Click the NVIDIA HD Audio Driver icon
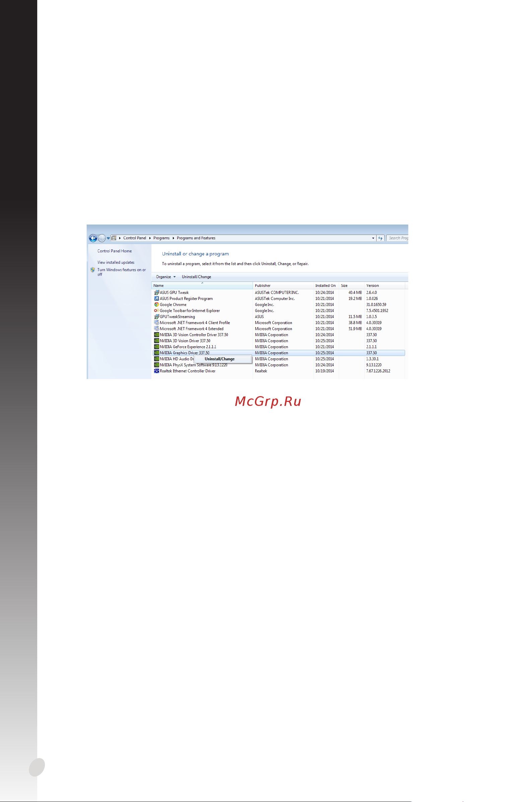 (x=156, y=359)
